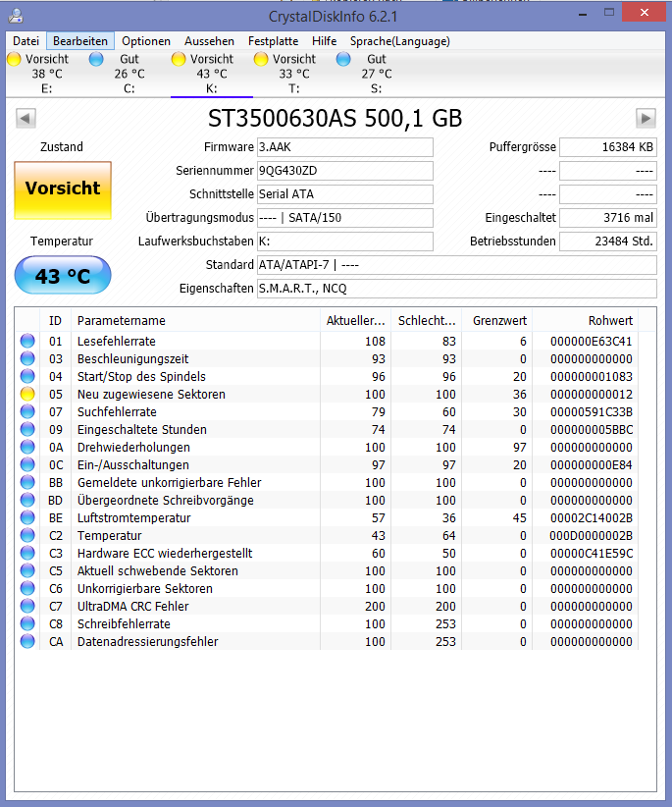Viewport: 672px width, 807px height.
Task: Go to next disk with right arrow
Action: [x=646, y=119]
